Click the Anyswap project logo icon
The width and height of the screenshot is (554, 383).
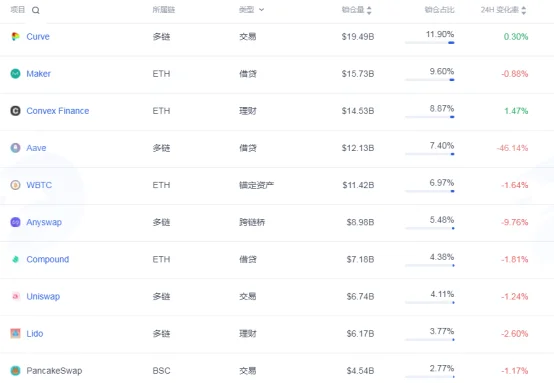(15, 222)
